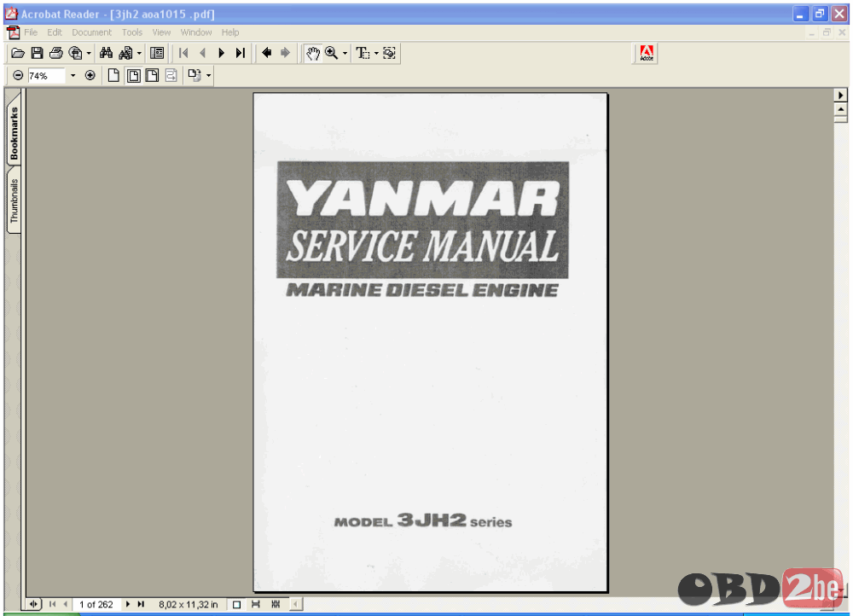853x616 pixels.
Task: Expand the Zoom tool options arrow
Action: click(345, 54)
